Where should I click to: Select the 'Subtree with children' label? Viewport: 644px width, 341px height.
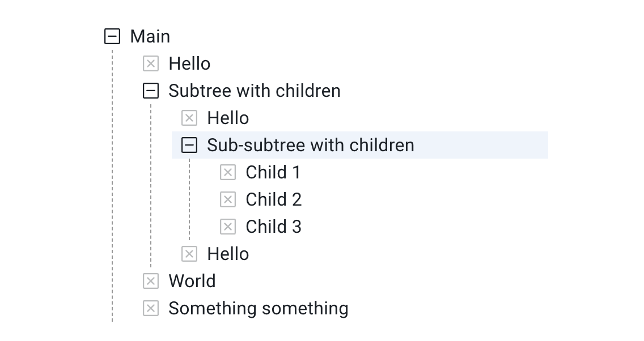click(254, 91)
